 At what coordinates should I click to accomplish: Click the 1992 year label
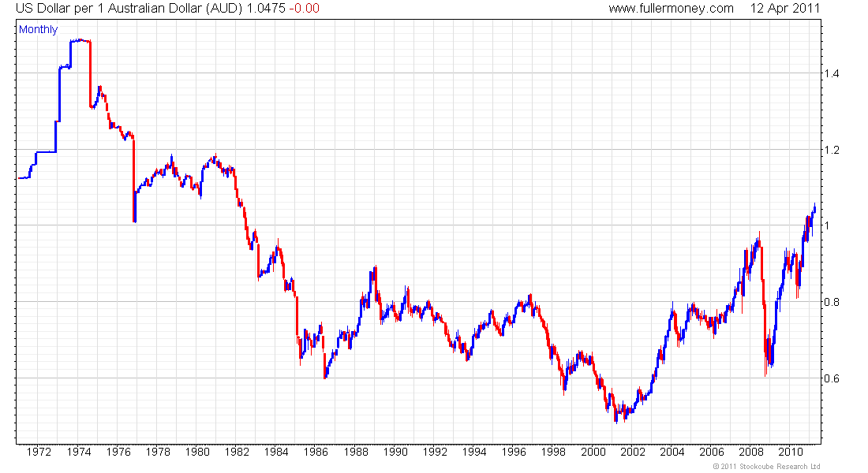pyautogui.click(x=435, y=452)
